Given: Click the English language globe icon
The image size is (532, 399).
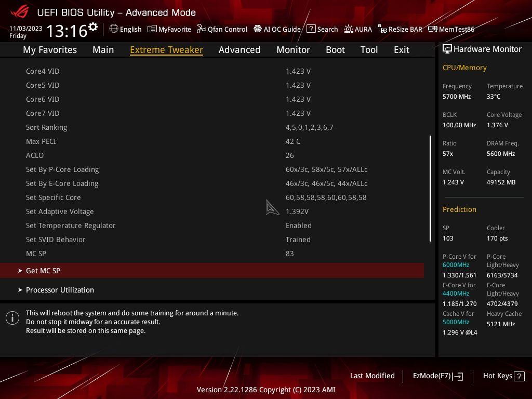Looking at the screenshot, I should click(x=114, y=29).
